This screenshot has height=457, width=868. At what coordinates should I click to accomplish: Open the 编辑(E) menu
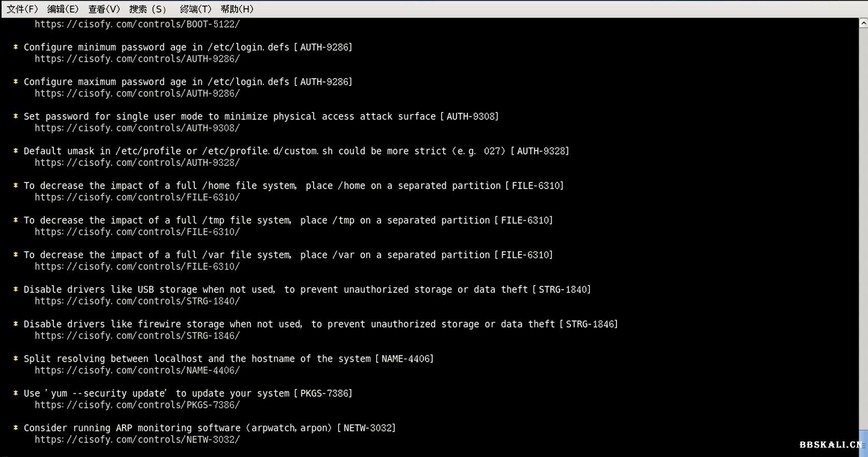click(x=63, y=9)
